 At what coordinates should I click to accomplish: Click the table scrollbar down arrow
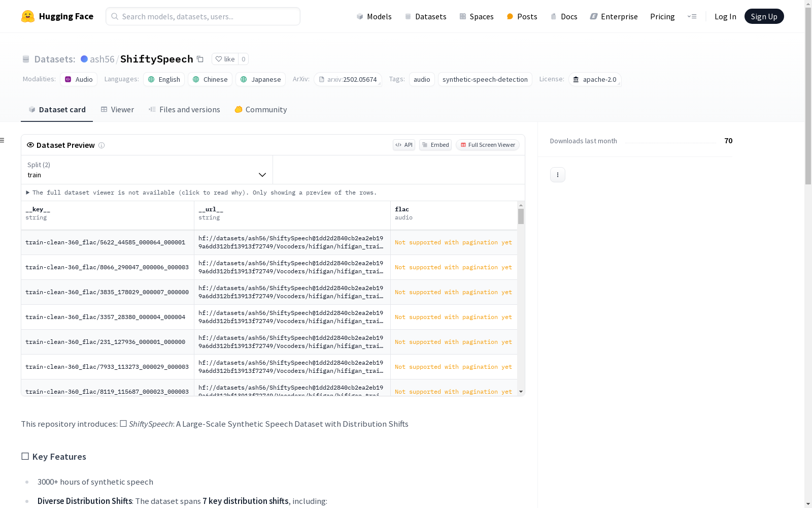521,392
